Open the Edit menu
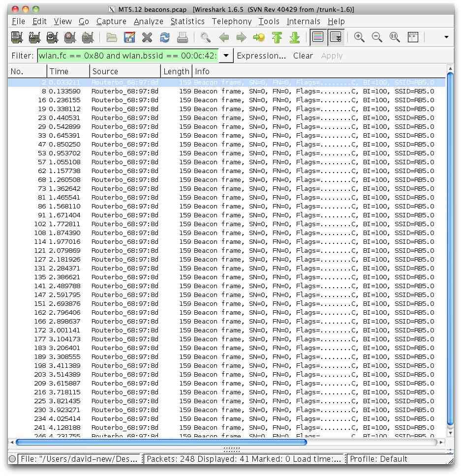The height and width of the screenshot is (476, 462). pos(39,22)
